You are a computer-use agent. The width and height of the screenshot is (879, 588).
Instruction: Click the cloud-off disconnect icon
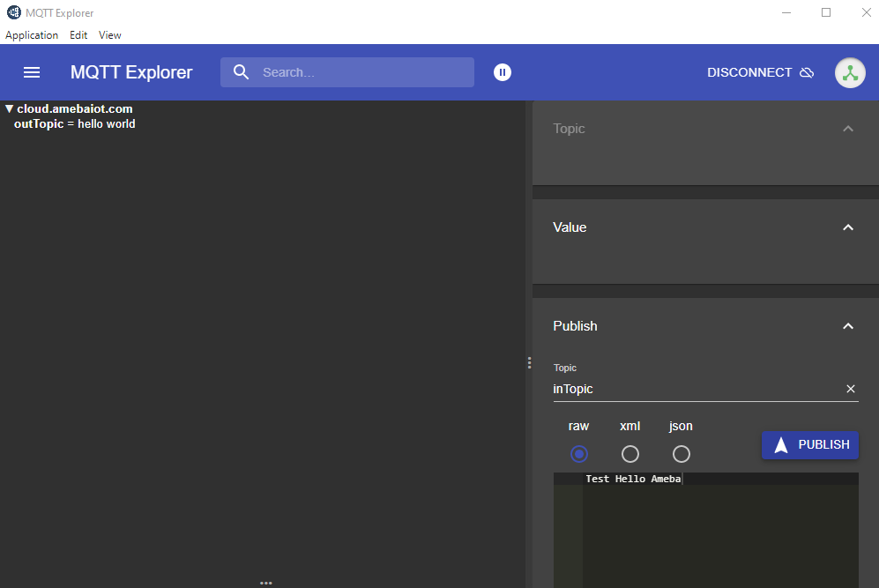point(807,72)
